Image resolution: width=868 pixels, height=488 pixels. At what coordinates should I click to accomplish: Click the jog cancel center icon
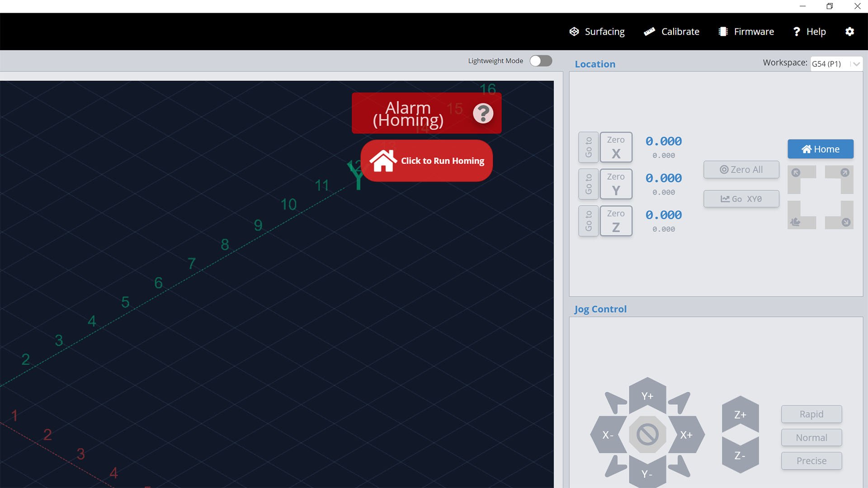click(x=647, y=435)
